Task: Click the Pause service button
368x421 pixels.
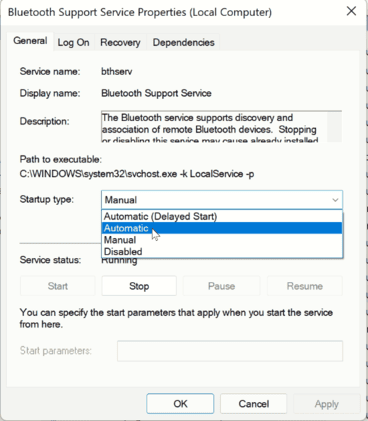Action: pyautogui.click(x=221, y=286)
